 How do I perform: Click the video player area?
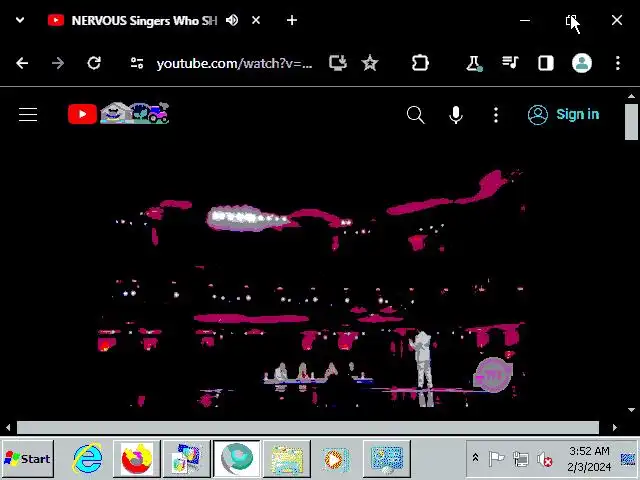[x=312, y=288]
